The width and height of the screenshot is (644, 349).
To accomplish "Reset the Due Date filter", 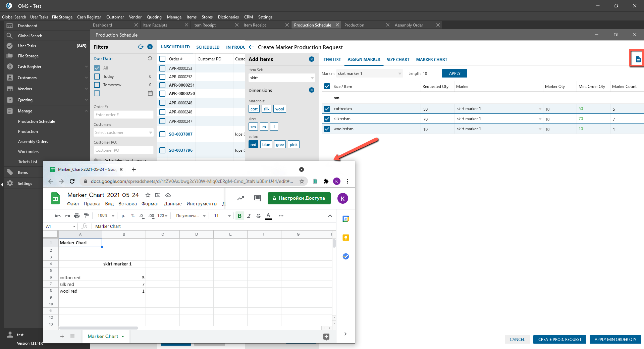I will pos(150,58).
